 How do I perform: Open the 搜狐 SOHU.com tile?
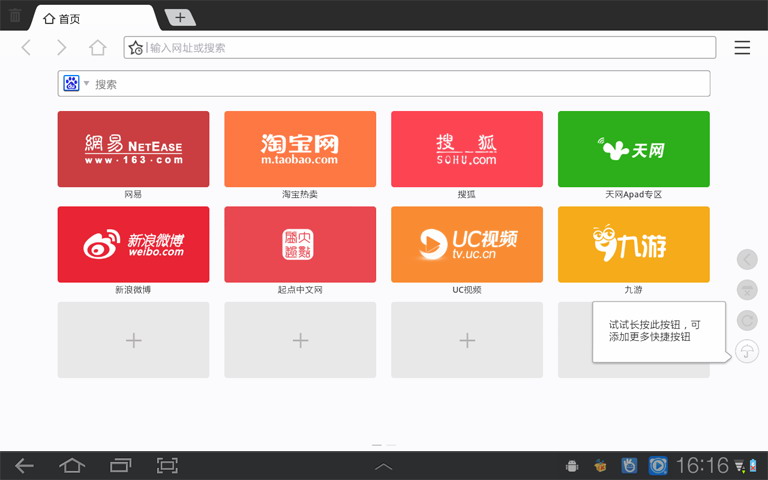(467, 149)
